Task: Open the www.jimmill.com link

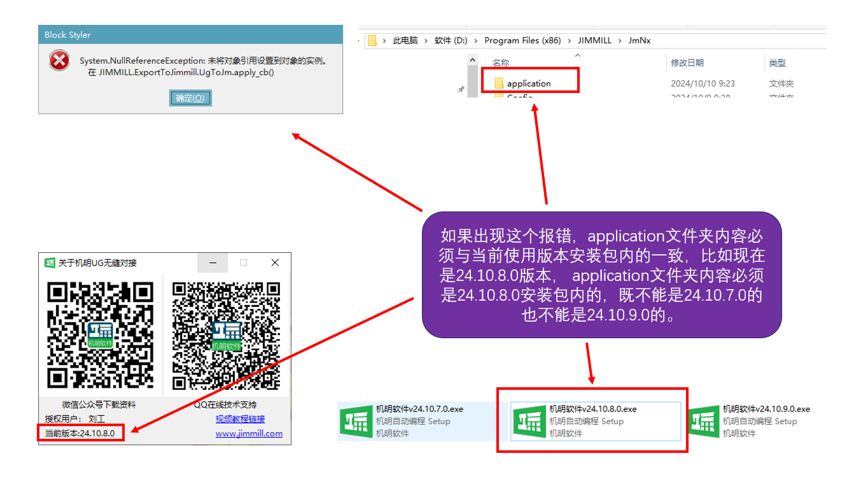Action: coord(249,433)
